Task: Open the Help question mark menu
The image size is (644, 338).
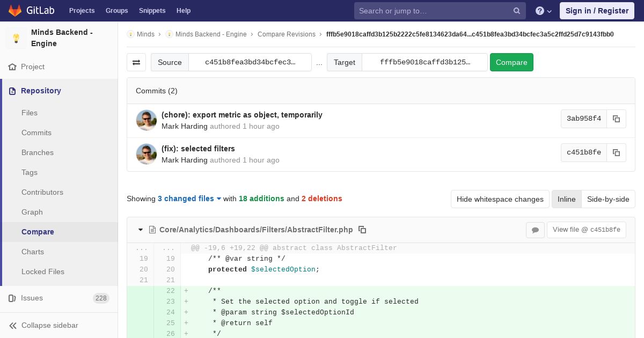Action: [544, 11]
